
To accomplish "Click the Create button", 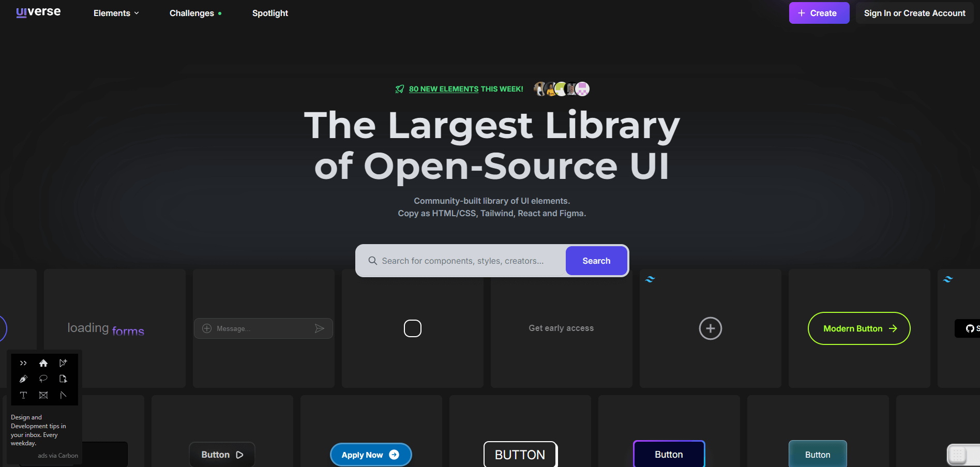I will tap(819, 13).
